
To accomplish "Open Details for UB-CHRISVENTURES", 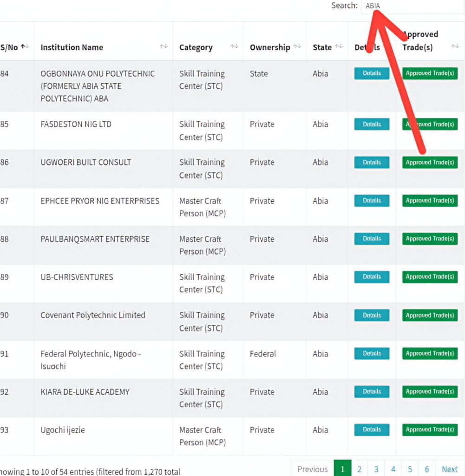I will 372,277.
